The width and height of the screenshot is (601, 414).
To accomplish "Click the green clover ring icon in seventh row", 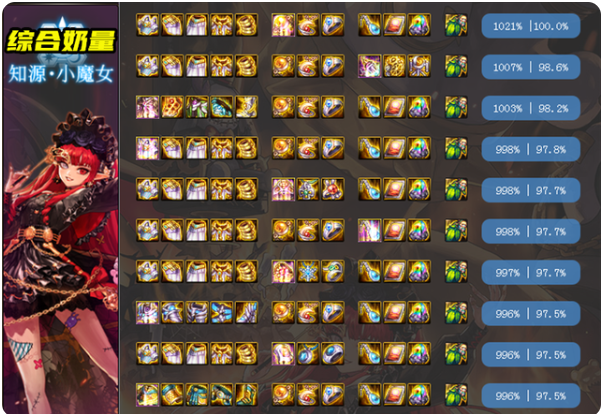I will 332,271.
